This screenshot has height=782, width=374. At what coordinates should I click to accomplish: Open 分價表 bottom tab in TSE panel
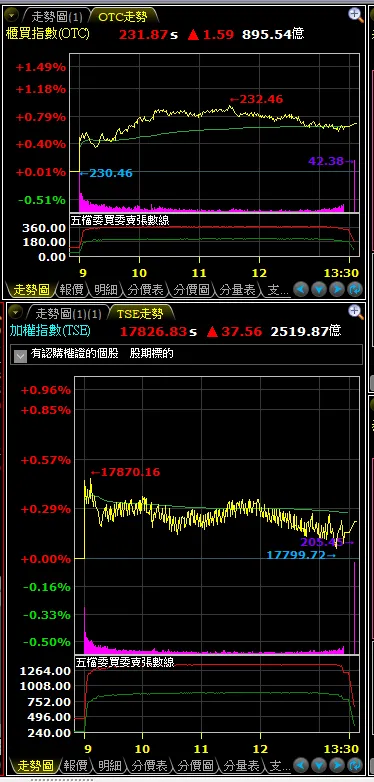(150, 765)
